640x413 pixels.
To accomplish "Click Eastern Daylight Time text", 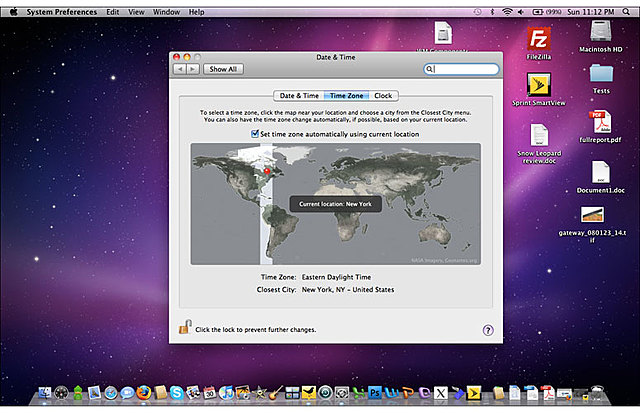I will pos(336,277).
